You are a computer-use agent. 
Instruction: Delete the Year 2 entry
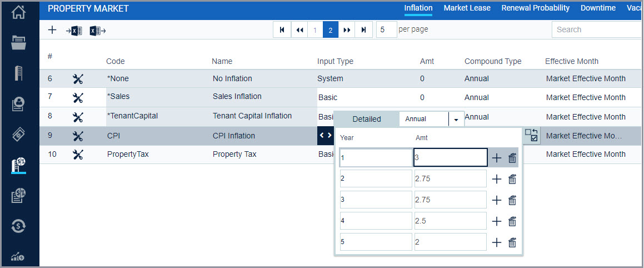tap(512, 179)
